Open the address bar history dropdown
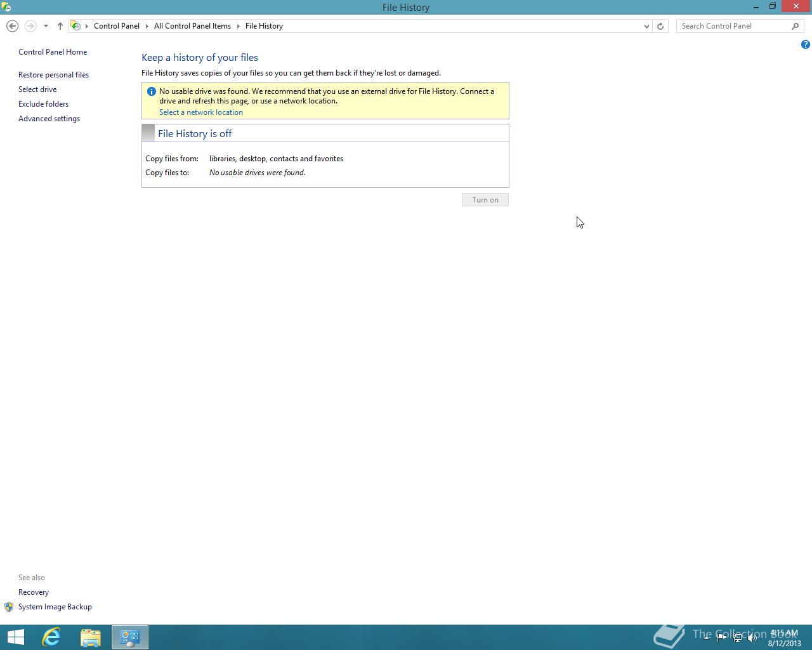Viewport: 812px width, 650px height. (x=646, y=26)
